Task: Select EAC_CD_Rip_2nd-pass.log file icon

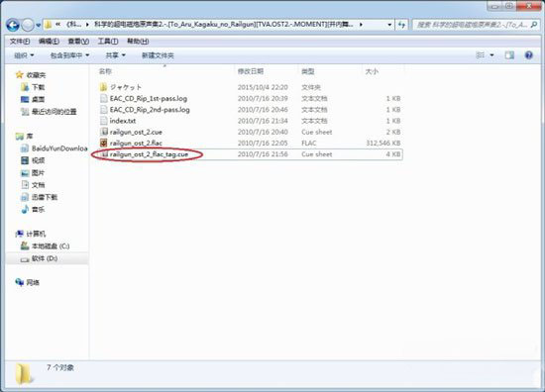Action: coord(104,109)
